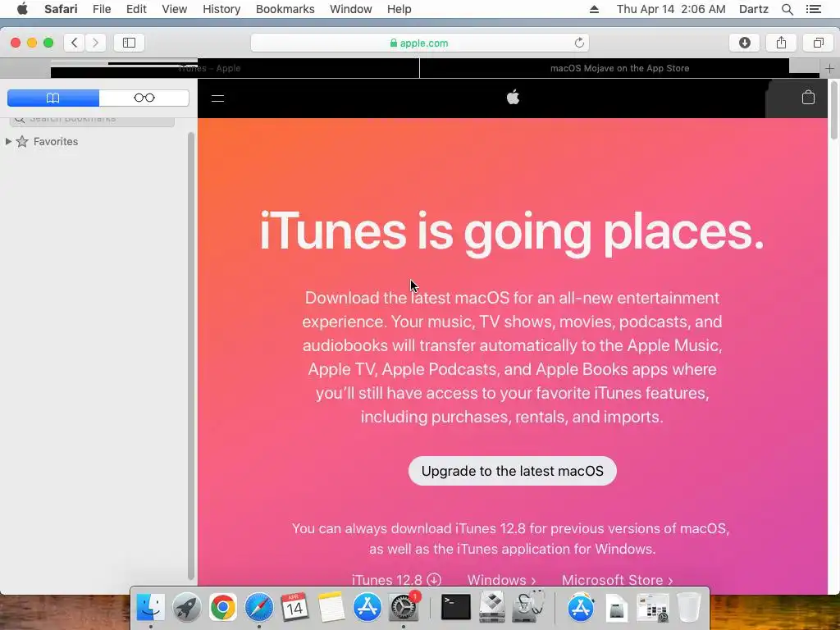
Task: Click Upgrade to the latest macOS
Action: click(x=513, y=471)
